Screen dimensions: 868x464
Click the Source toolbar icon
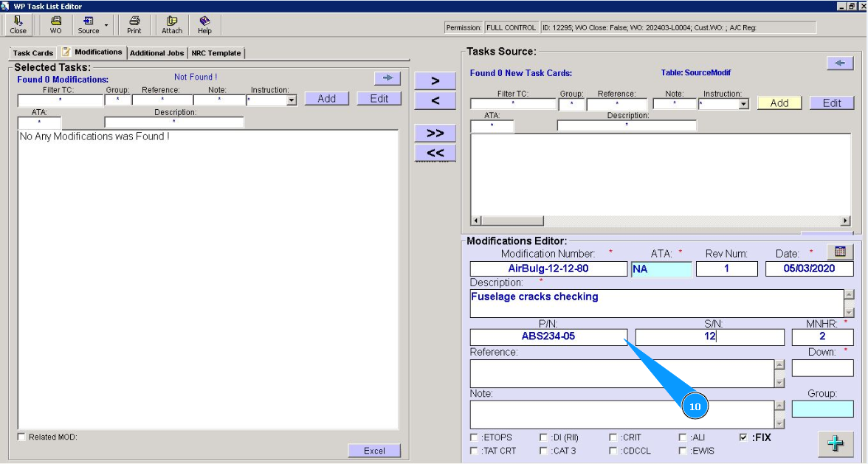(x=88, y=25)
